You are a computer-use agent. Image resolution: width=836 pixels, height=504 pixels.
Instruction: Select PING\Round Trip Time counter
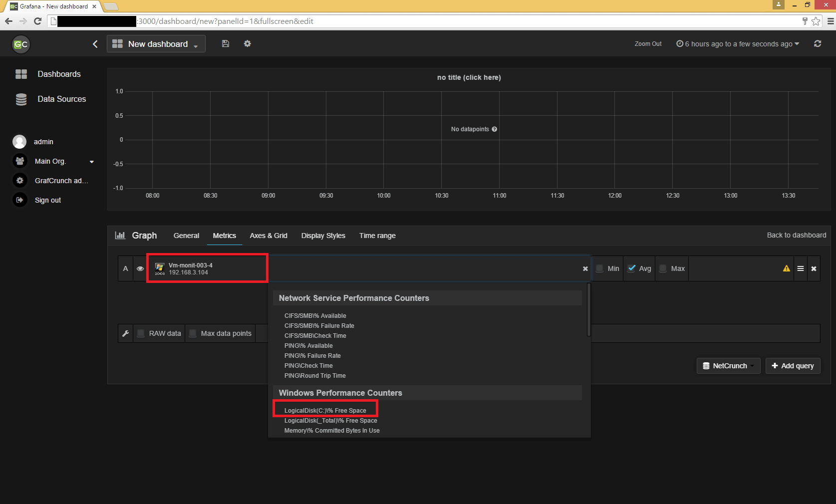point(315,376)
